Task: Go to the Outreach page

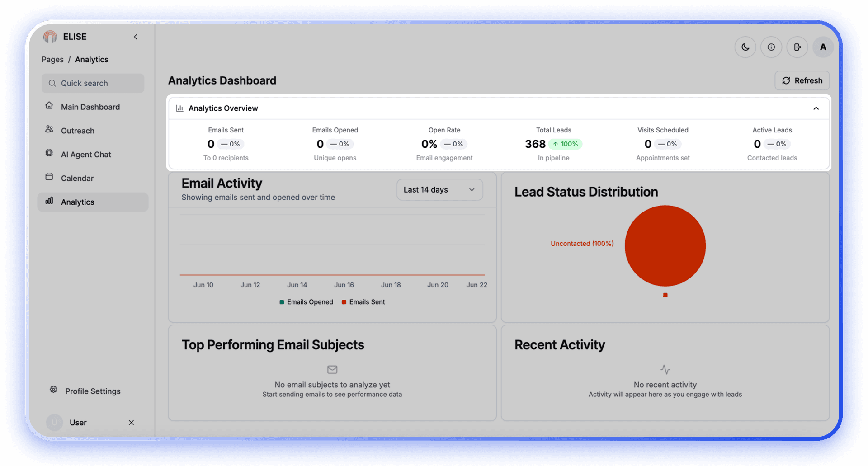Action: click(78, 131)
